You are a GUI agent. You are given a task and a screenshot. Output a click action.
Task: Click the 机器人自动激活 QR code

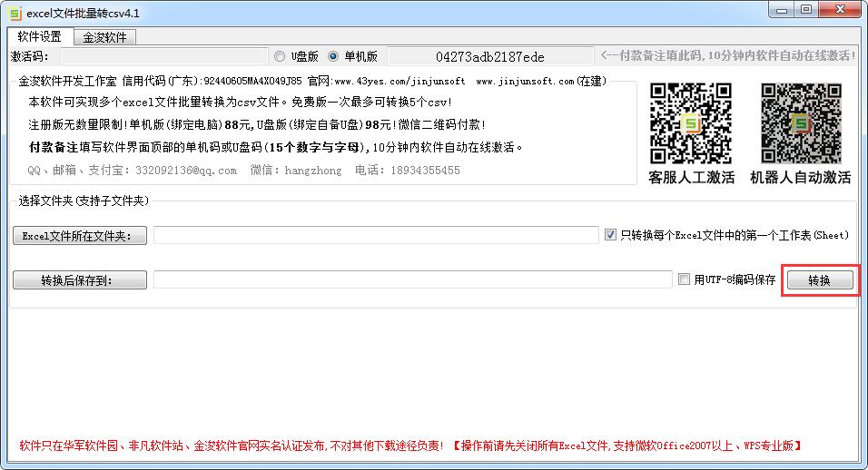point(800,122)
